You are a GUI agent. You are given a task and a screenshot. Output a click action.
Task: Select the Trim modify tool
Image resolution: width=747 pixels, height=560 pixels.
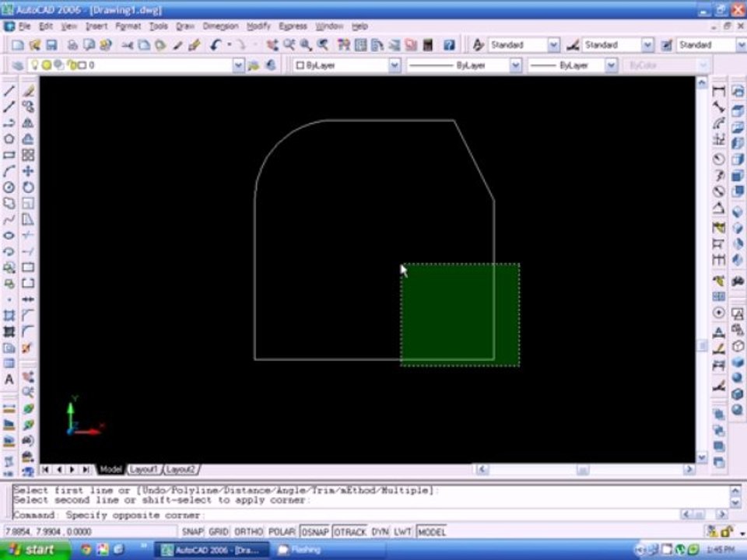(x=28, y=236)
